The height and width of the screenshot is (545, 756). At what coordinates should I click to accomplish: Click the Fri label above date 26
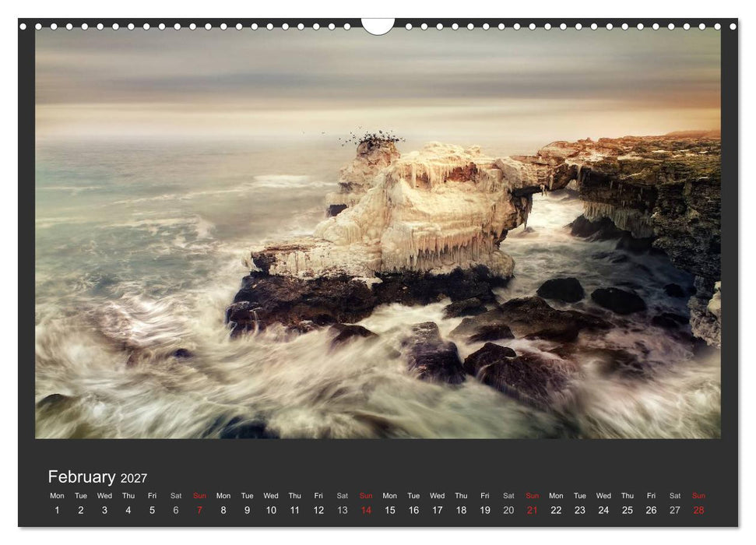(x=652, y=495)
